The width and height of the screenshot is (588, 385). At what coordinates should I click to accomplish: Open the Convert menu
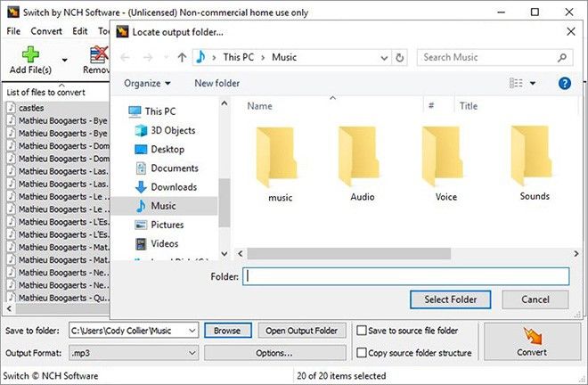pyautogui.click(x=46, y=31)
